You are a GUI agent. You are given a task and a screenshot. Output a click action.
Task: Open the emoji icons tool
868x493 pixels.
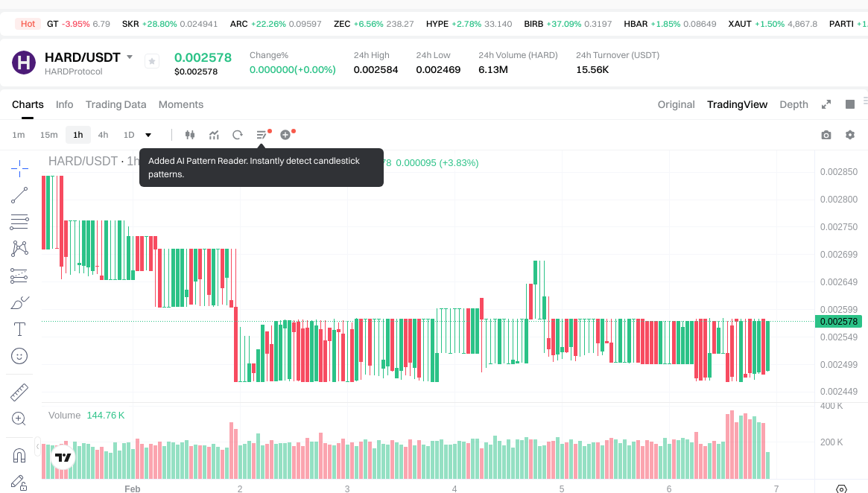click(19, 356)
